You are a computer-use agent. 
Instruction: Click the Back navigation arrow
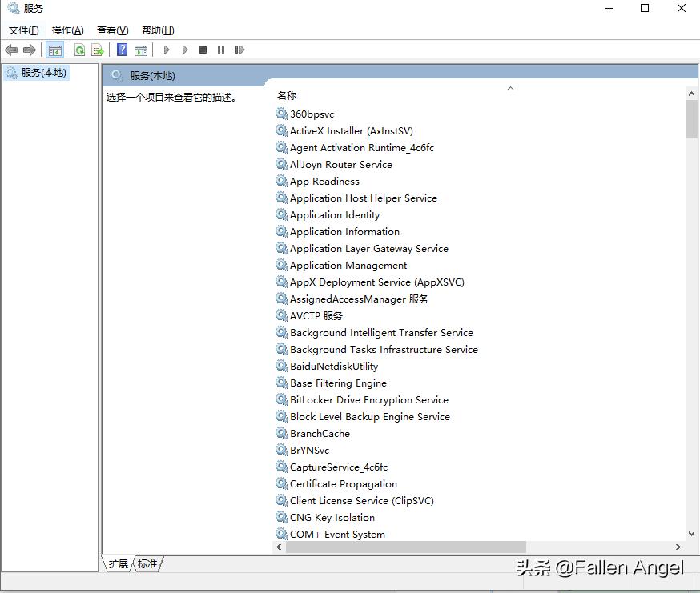coord(11,49)
